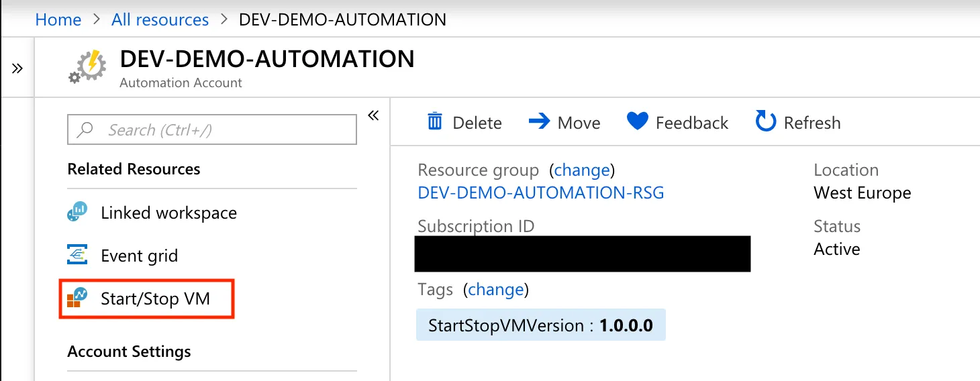This screenshot has height=381, width=980.
Task: Change Tags via change link
Action: (x=495, y=290)
